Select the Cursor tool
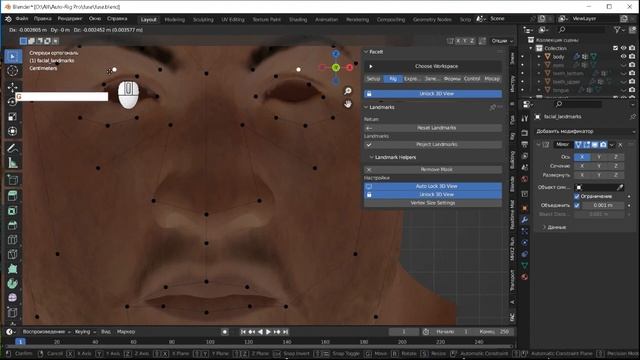640x360 pixels. (13, 71)
